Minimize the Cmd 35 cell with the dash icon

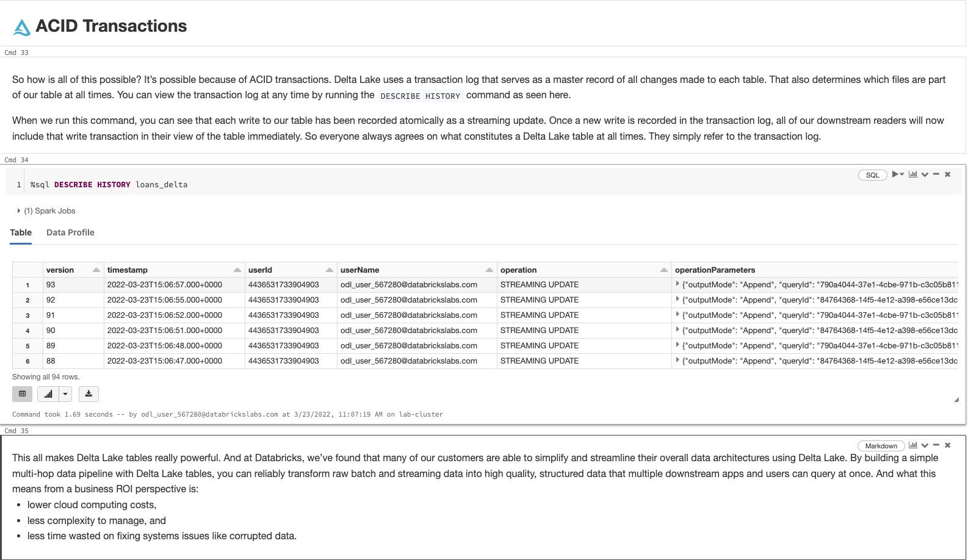coord(936,445)
